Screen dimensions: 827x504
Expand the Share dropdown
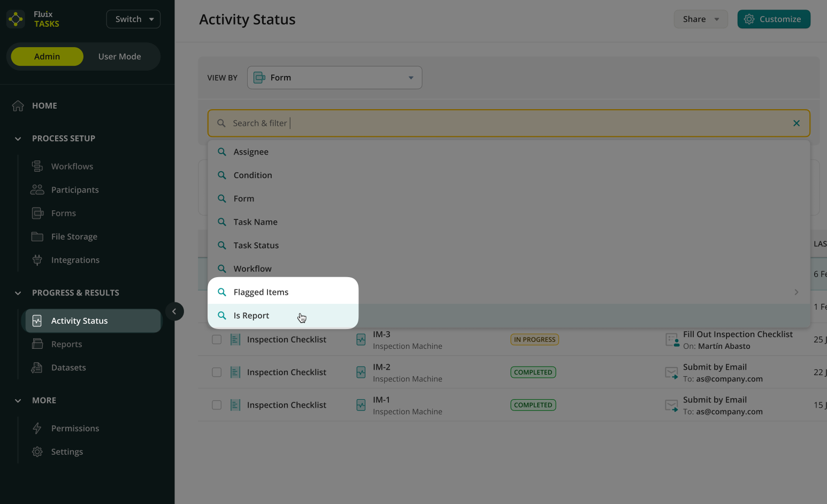point(700,19)
